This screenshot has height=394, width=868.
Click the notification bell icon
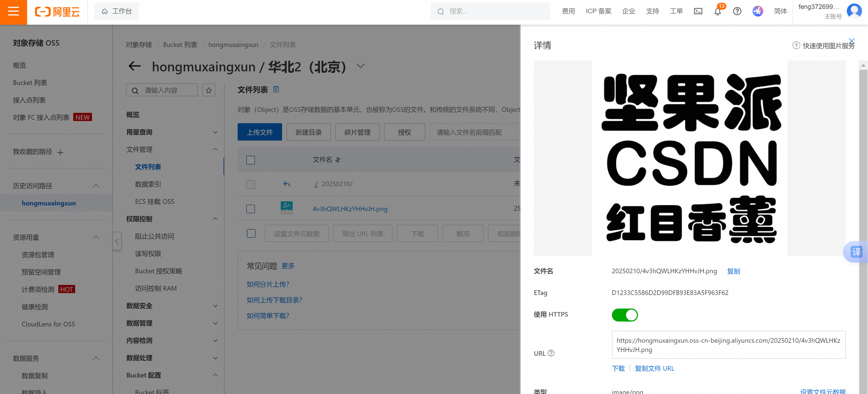click(x=717, y=12)
